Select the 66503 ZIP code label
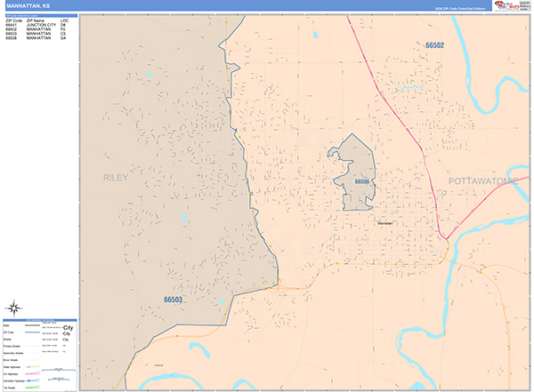Image resolution: width=534 pixels, height=392 pixels. (172, 300)
